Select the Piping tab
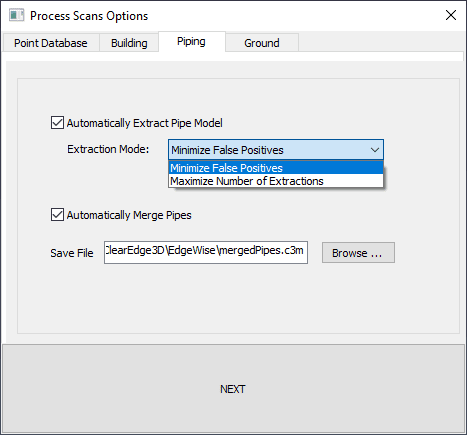Image resolution: width=467 pixels, height=435 pixels. tap(191, 42)
